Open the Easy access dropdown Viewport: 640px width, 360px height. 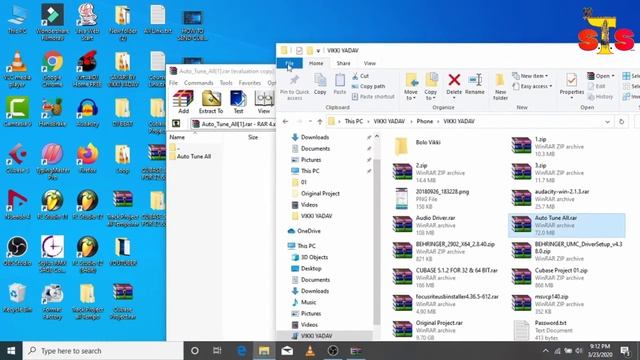[x=532, y=86]
